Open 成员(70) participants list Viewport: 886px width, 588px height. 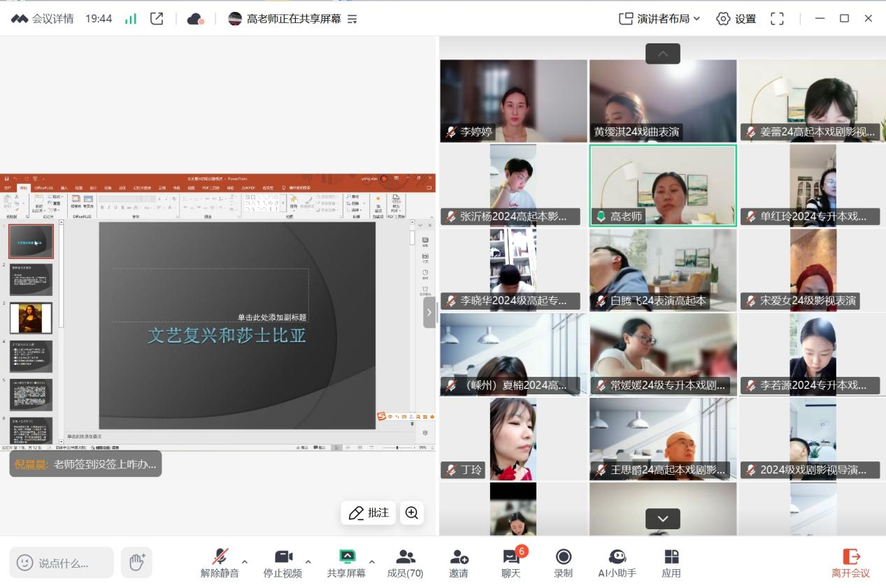[405, 563]
